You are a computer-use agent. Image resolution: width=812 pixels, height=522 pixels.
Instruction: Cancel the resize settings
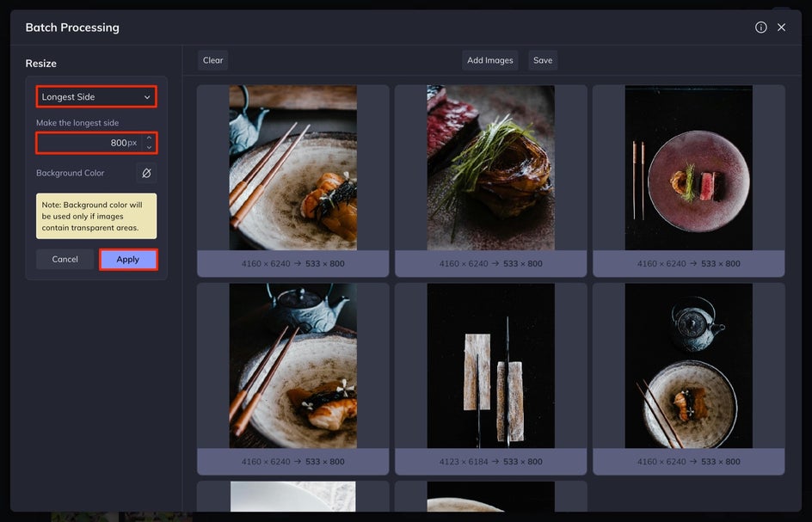pyautogui.click(x=65, y=260)
